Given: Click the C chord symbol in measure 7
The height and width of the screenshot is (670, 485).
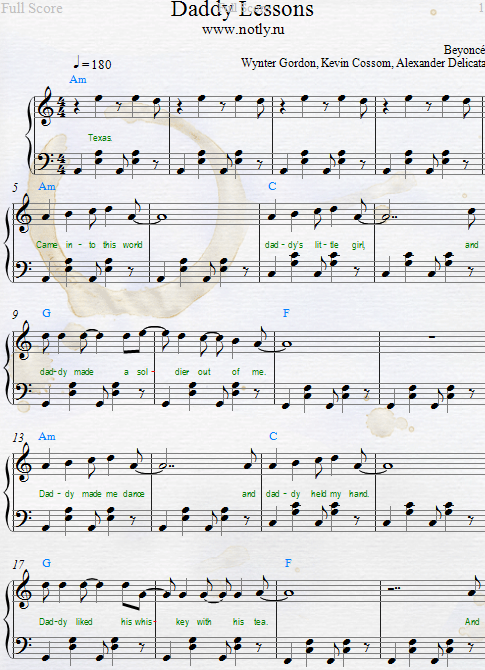Looking at the screenshot, I should [272, 186].
